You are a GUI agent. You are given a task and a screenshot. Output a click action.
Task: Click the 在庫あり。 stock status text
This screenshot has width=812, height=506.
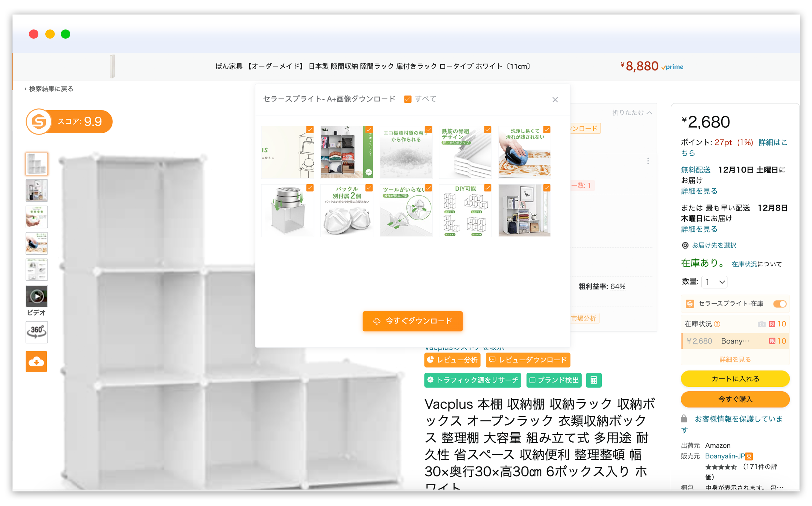tap(703, 263)
